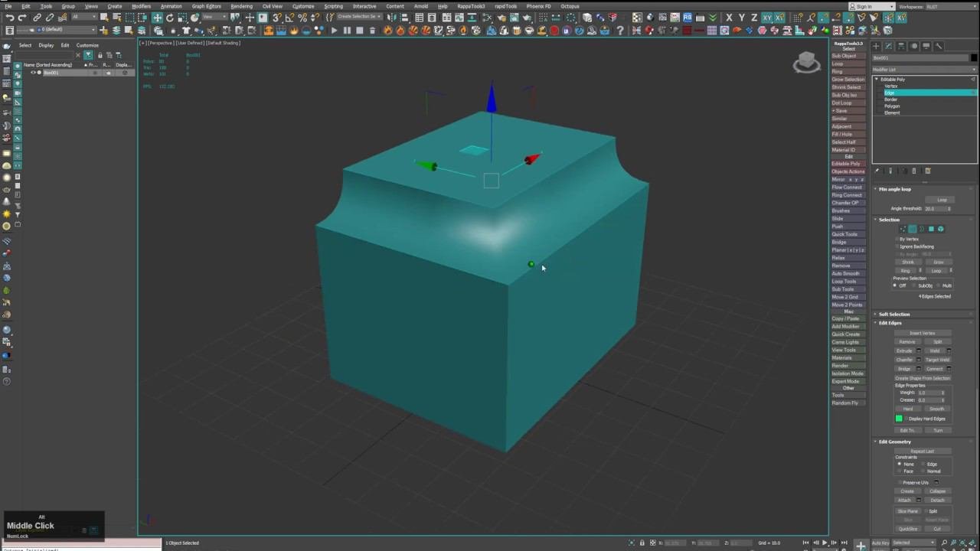Select the Edge constraint radio button

[x=924, y=465]
